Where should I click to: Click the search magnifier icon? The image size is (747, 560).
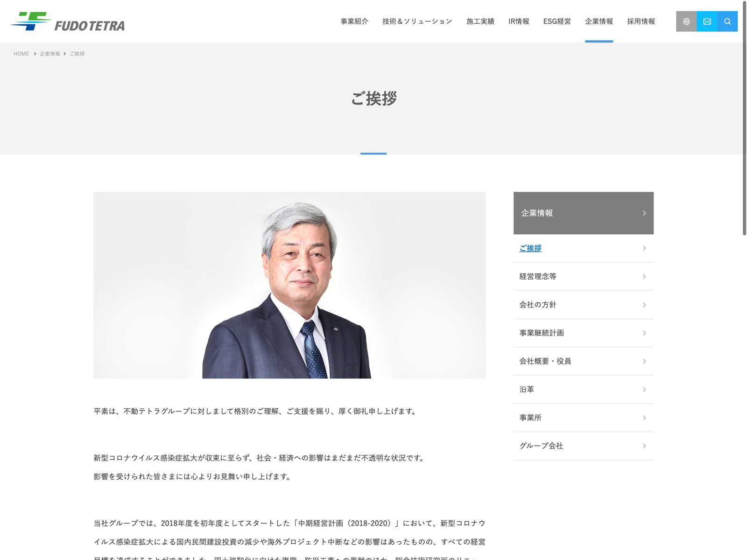coord(727,21)
